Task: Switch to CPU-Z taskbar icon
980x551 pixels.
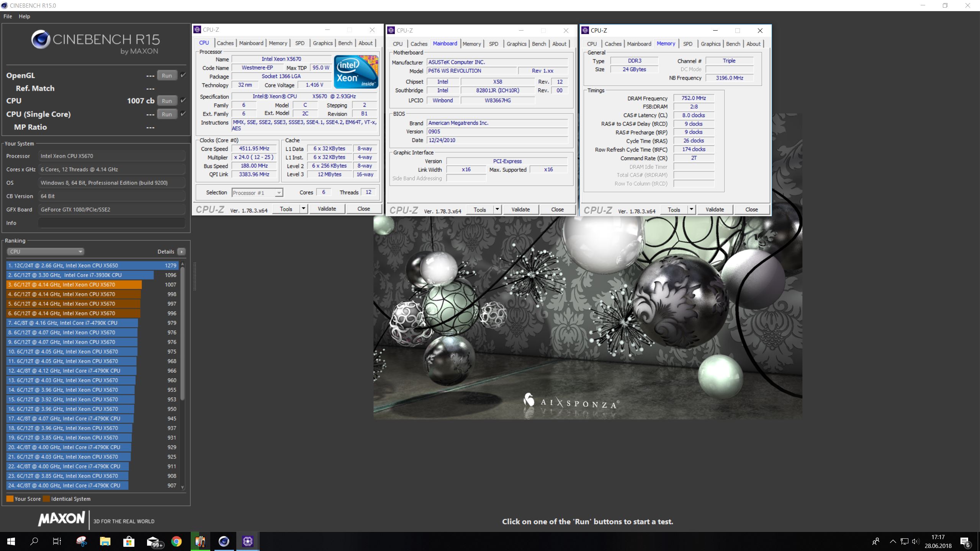Action: 248,541
